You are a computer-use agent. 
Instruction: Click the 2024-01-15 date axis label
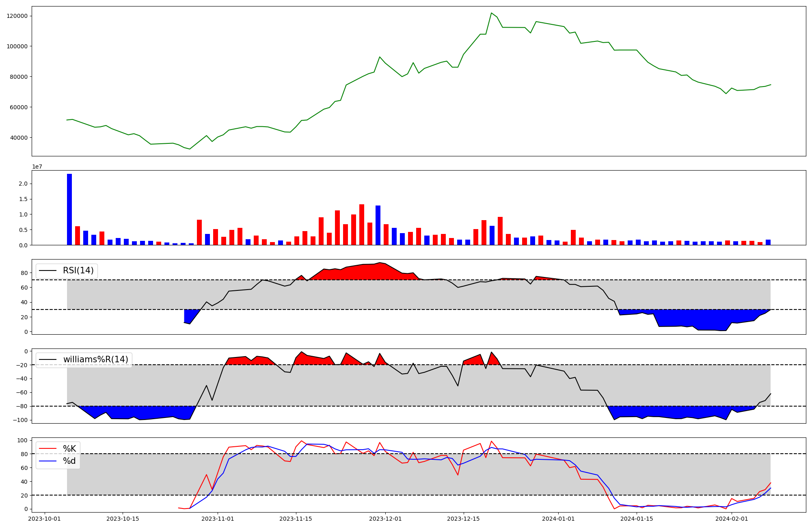637,519
